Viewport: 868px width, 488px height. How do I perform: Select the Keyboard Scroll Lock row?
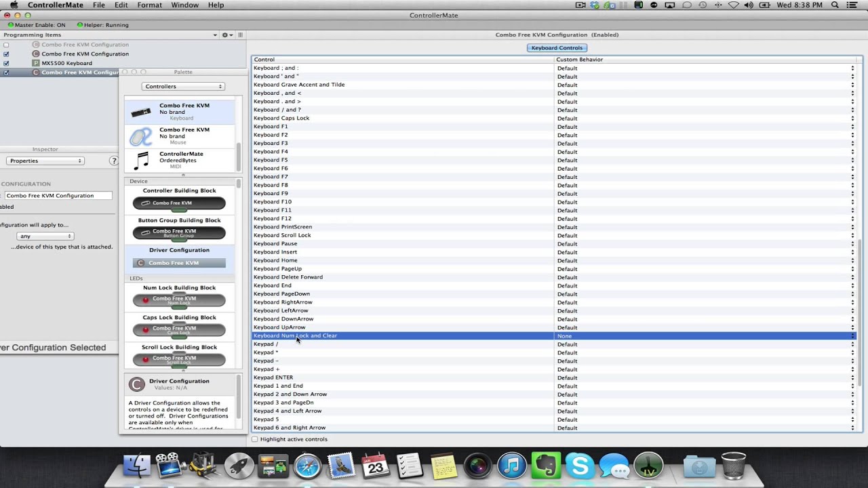[x=554, y=235]
